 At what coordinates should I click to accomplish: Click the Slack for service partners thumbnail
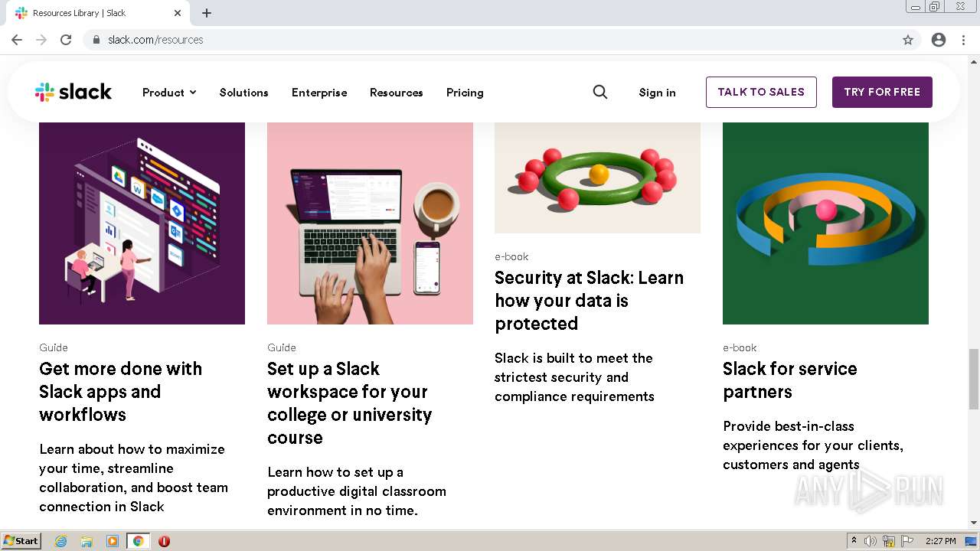[825, 222]
